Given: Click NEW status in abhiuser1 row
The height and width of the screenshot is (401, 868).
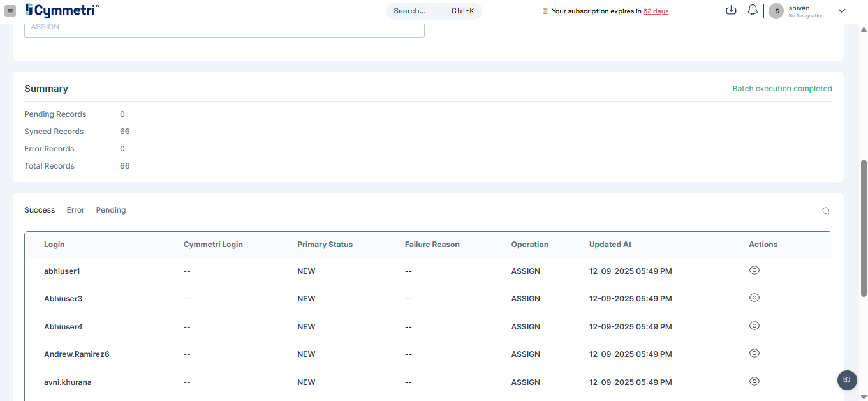Looking at the screenshot, I should [306, 271].
